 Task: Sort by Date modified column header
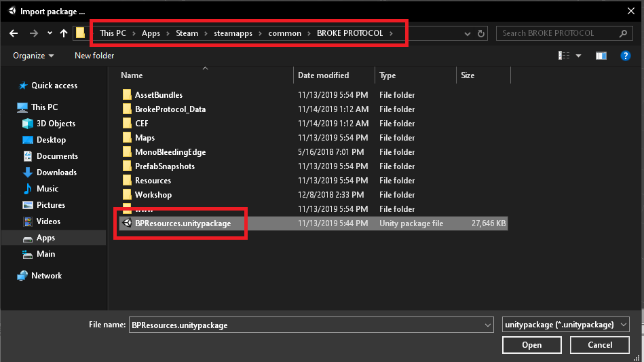[323, 75]
